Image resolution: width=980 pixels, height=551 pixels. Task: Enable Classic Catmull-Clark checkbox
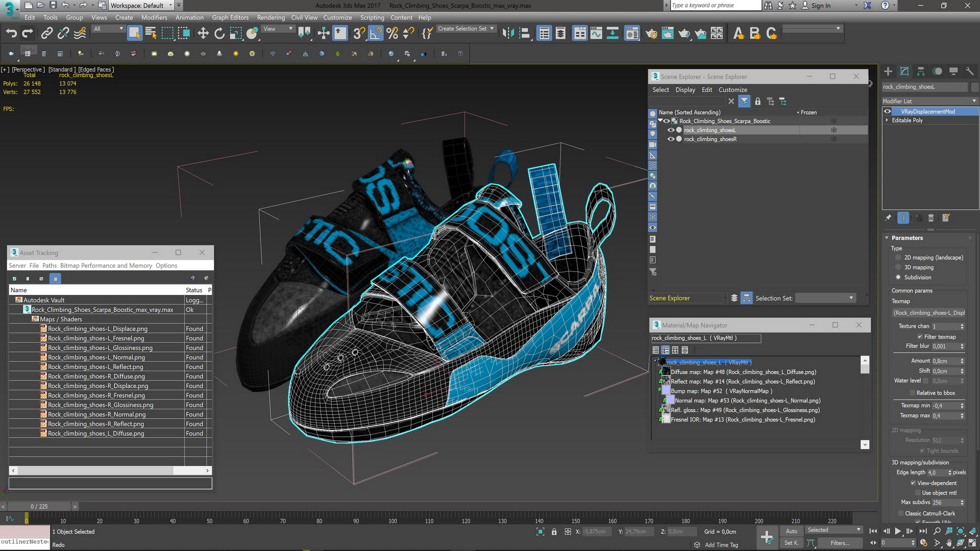click(x=901, y=513)
